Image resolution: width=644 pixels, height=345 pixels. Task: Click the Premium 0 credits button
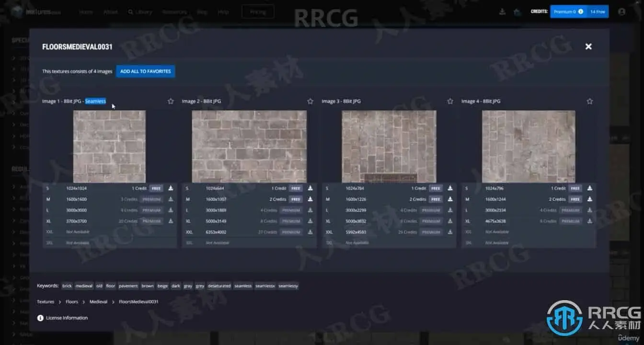[568, 11]
